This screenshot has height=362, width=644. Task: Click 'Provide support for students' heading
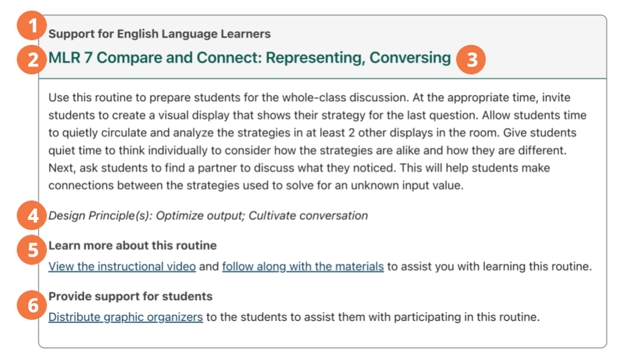pyautogui.click(x=130, y=296)
